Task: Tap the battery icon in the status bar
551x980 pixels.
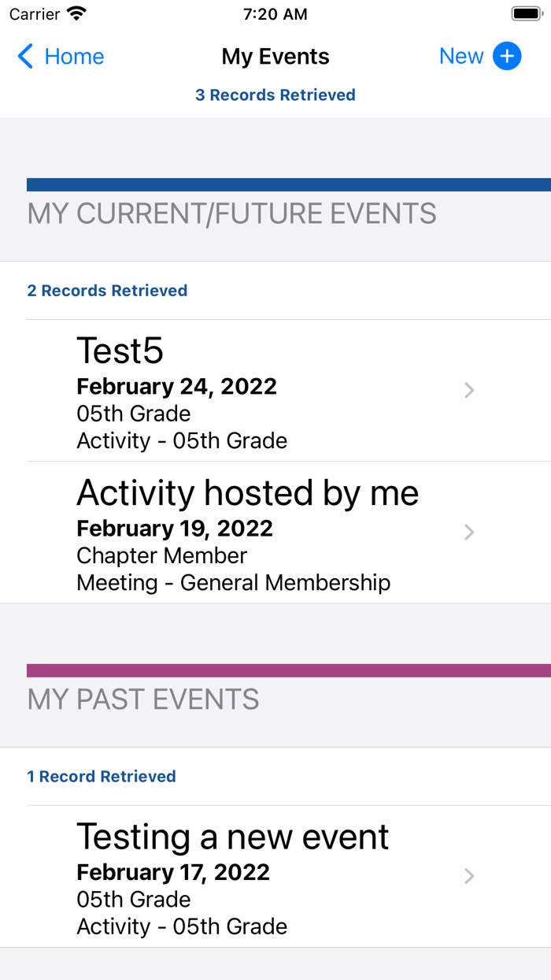Action: click(526, 14)
